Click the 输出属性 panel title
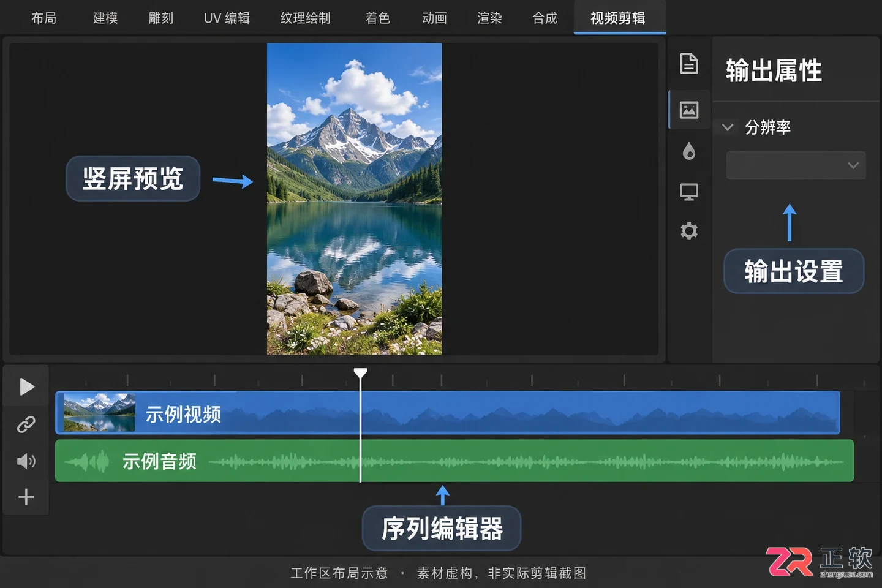 774,70
